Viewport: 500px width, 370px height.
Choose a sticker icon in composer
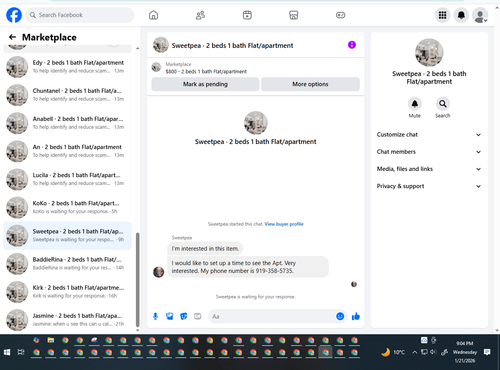tap(184, 316)
